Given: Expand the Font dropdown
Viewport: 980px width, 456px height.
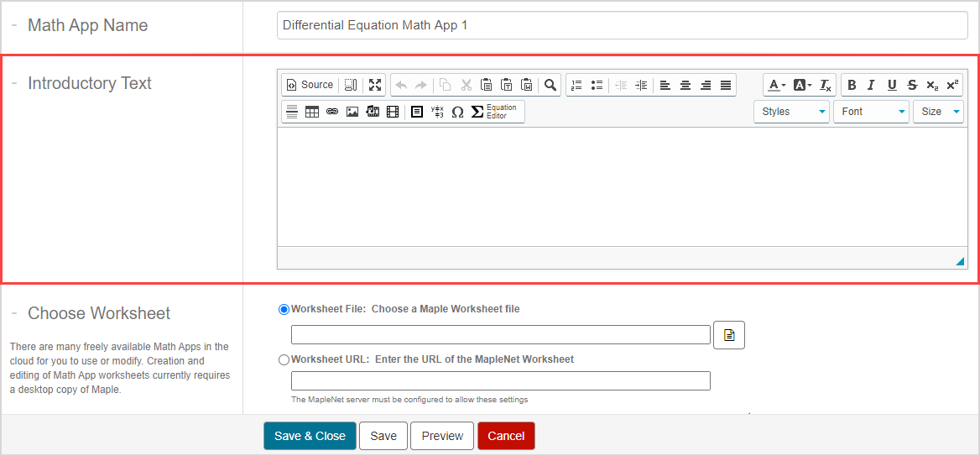Looking at the screenshot, I should (x=871, y=112).
